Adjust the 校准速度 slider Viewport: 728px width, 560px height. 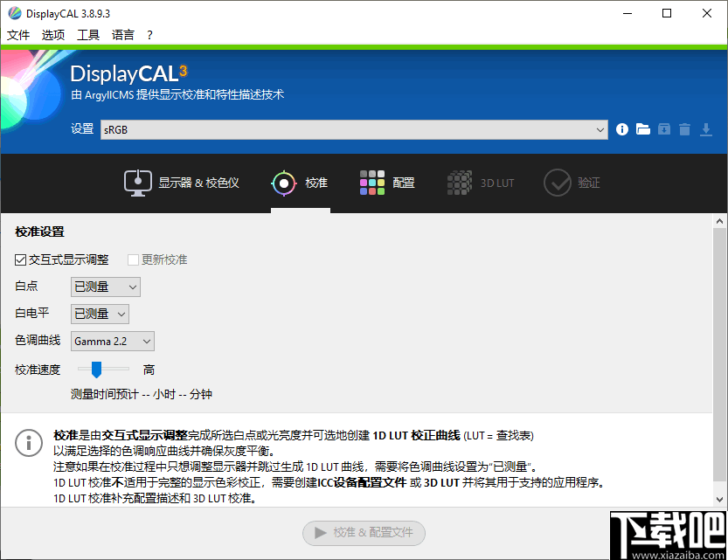tap(96, 369)
